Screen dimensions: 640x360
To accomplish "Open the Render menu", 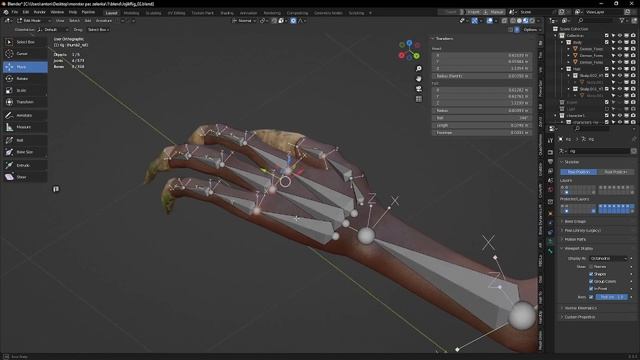I will click(x=40, y=12).
